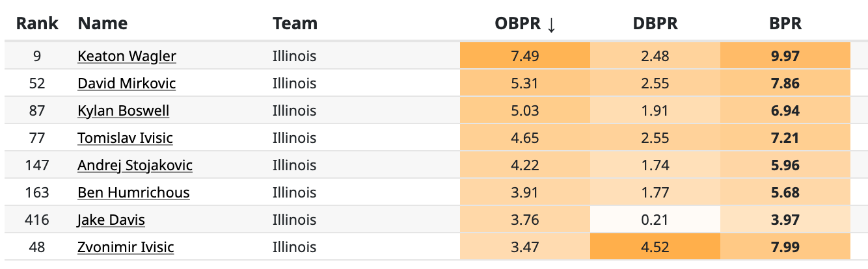Click Keaton Wagler's 9.97 BPR value
This screenshot has height=269, width=868.
point(785,56)
